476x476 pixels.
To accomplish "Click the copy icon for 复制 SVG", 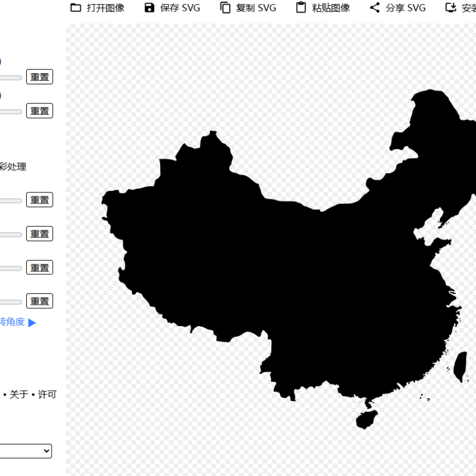I will coord(225,8).
